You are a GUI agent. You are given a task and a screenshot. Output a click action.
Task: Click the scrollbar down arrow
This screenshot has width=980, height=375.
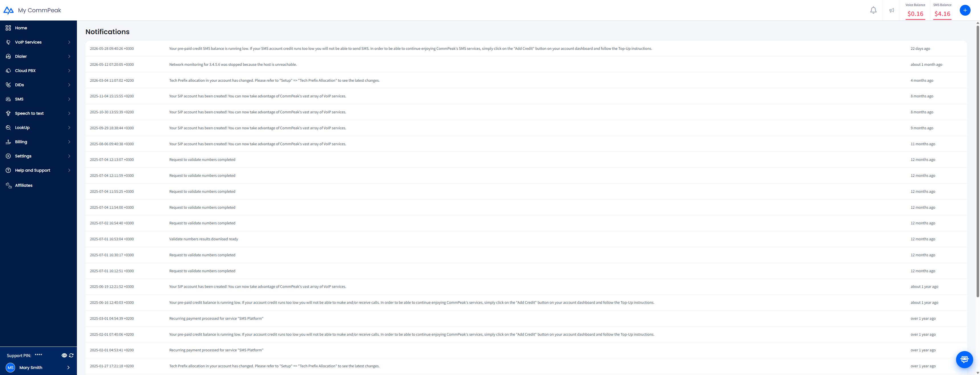[977, 373]
